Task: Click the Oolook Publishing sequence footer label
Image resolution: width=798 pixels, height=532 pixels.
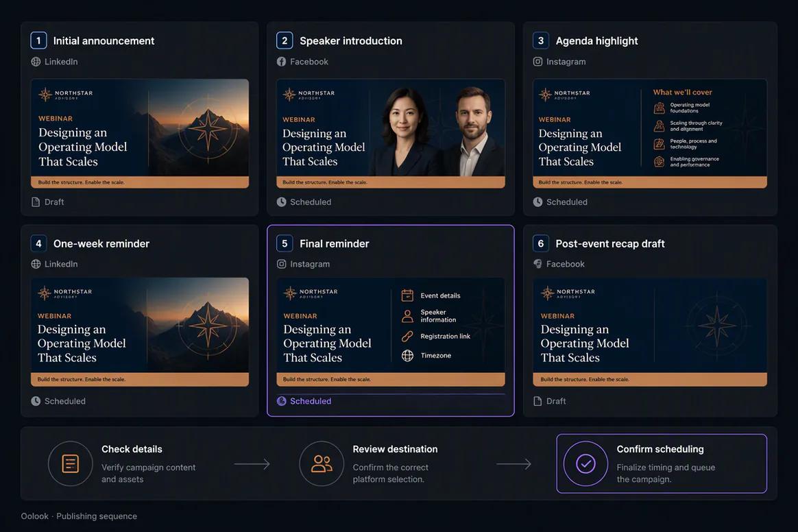Action: 79,516
